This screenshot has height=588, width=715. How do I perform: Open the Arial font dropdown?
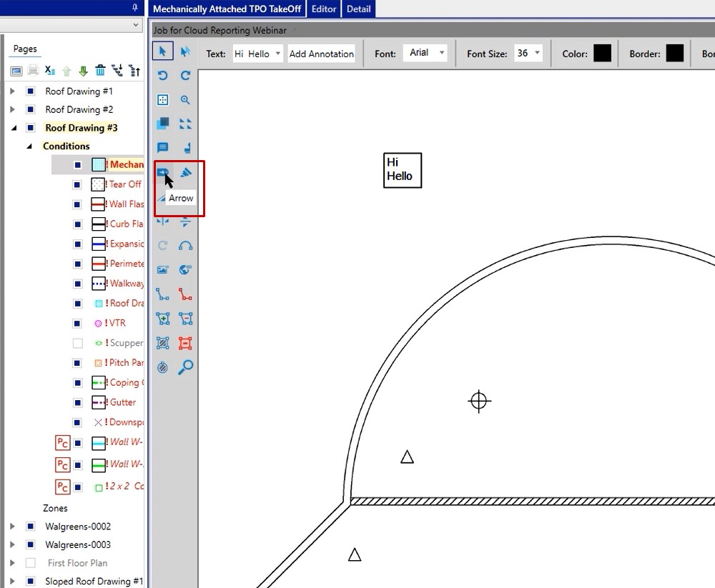pos(425,54)
